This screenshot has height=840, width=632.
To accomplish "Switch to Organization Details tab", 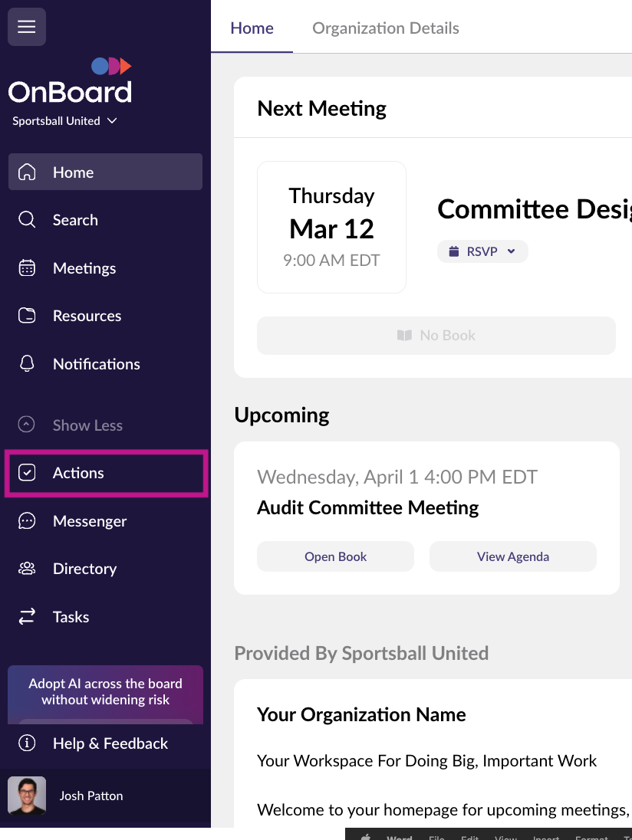I will (385, 28).
